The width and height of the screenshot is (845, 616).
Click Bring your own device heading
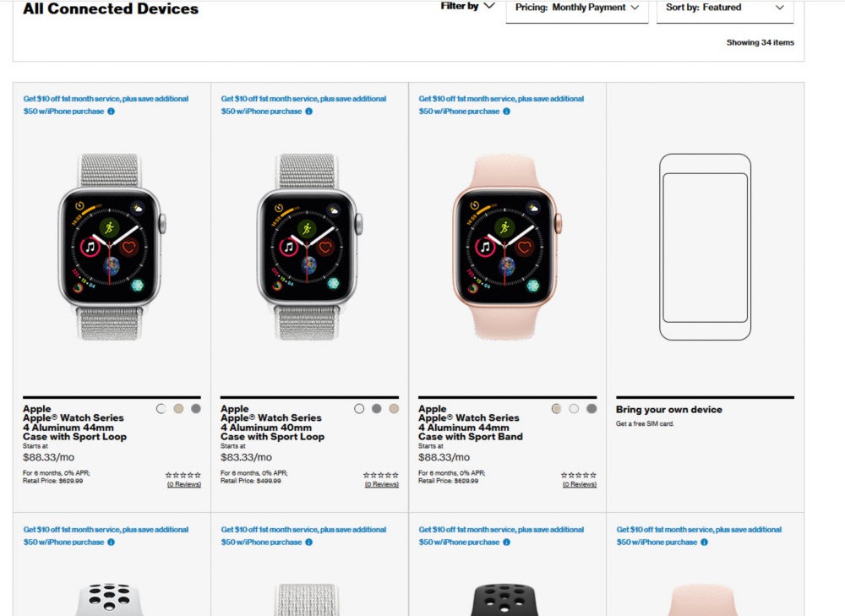pos(668,410)
